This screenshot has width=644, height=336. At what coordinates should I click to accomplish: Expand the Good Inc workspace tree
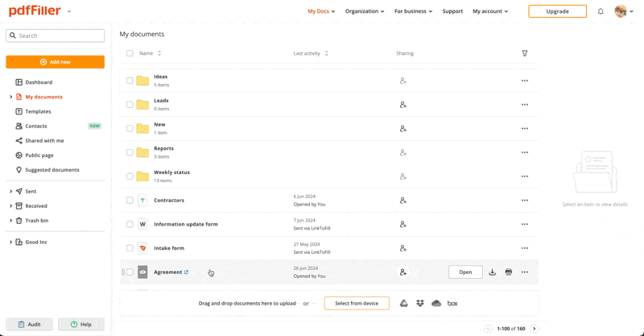(10, 242)
